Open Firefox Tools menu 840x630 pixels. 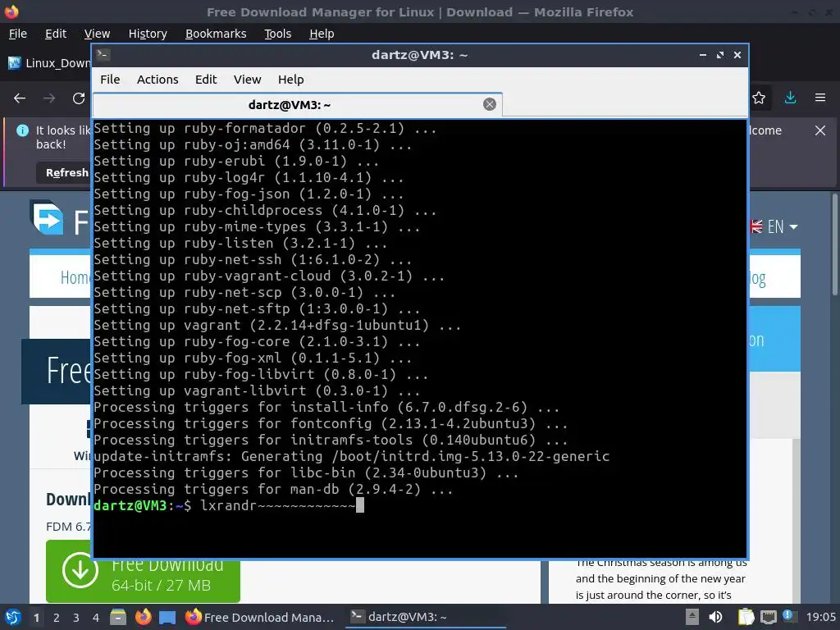click(277, 34)
